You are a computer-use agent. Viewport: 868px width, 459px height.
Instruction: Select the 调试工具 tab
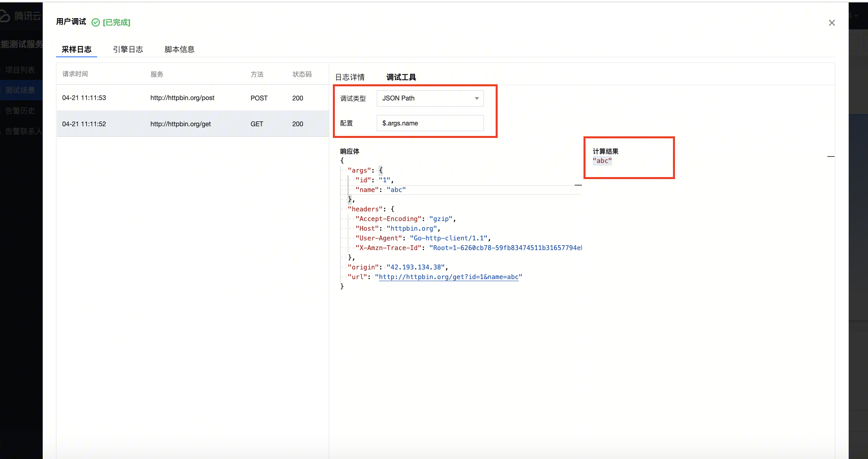tap(401, 77)
